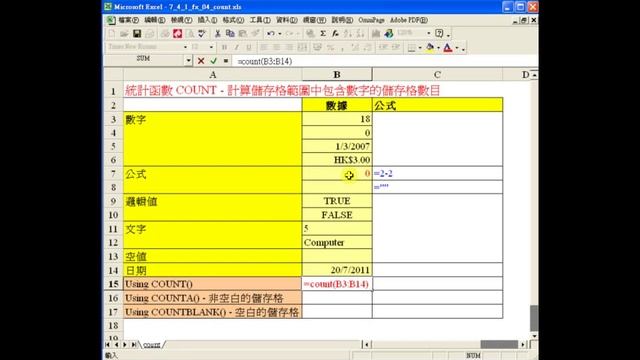The image size is (640, 360).
Task: Select column B header
Action: 337,75
